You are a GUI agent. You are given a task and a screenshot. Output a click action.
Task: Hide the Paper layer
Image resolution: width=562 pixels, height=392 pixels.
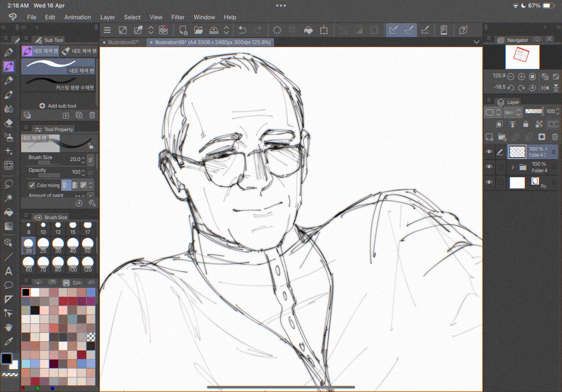pos(489,182)
